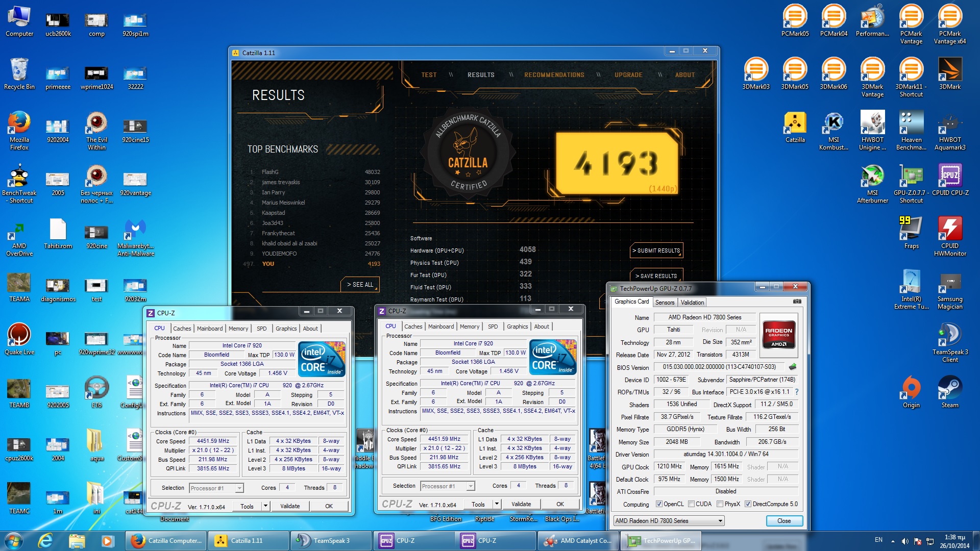
Task: Open CPUID HWMonitor desktop icon
Action: (950, 237)
